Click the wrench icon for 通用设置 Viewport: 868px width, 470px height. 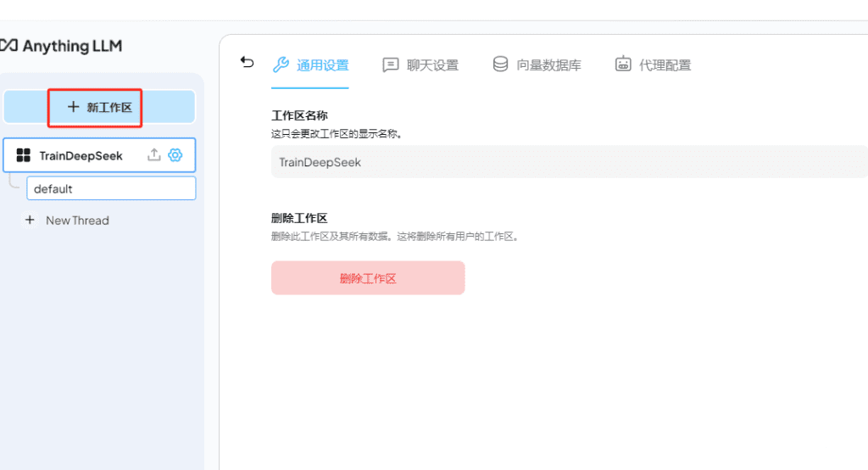(x=281, y=64)
